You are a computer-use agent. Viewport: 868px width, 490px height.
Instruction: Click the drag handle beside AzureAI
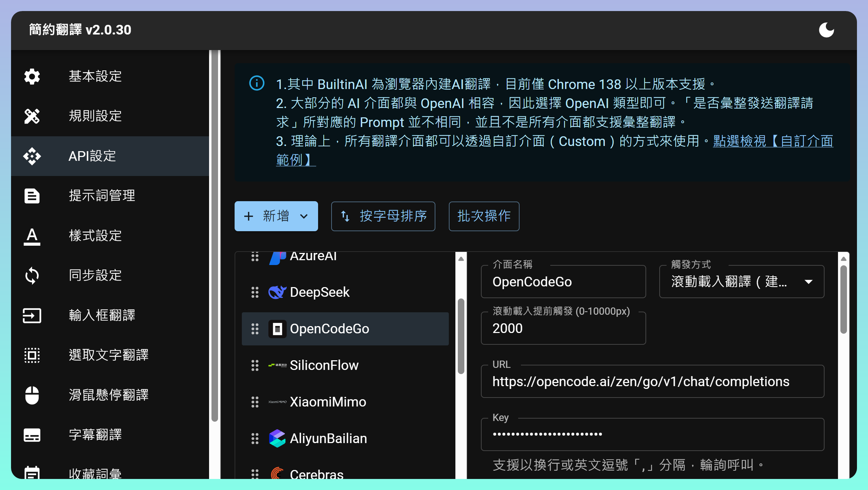(255, 257)
